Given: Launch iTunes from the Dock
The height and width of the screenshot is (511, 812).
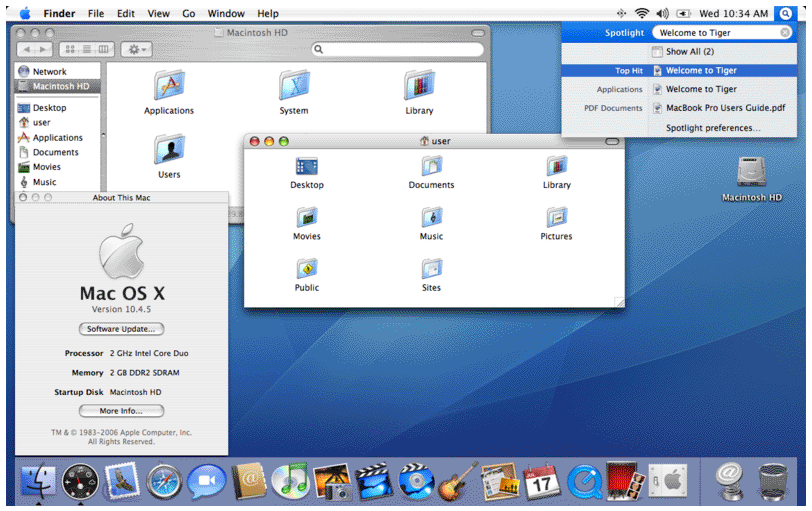Looking at the screenshot, I should (291, 481).
